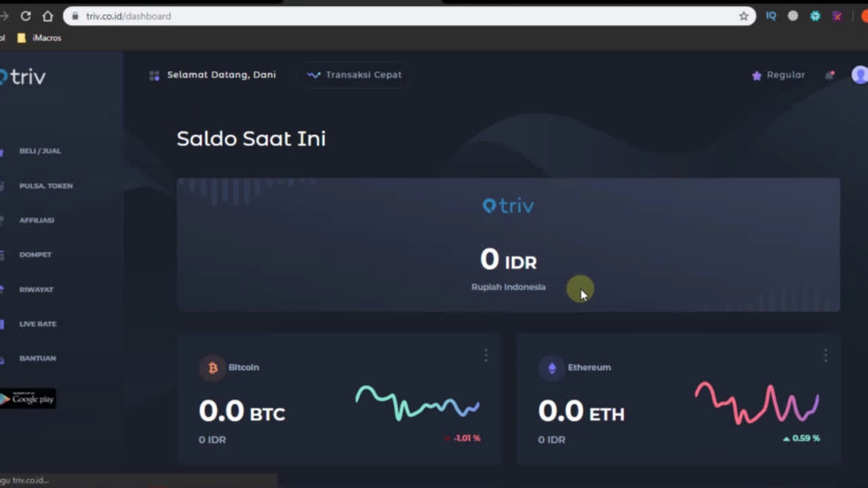Bookmark page with star icon
Image resolution: width=868 pixels, height=488 pixels.
point(743,16)
